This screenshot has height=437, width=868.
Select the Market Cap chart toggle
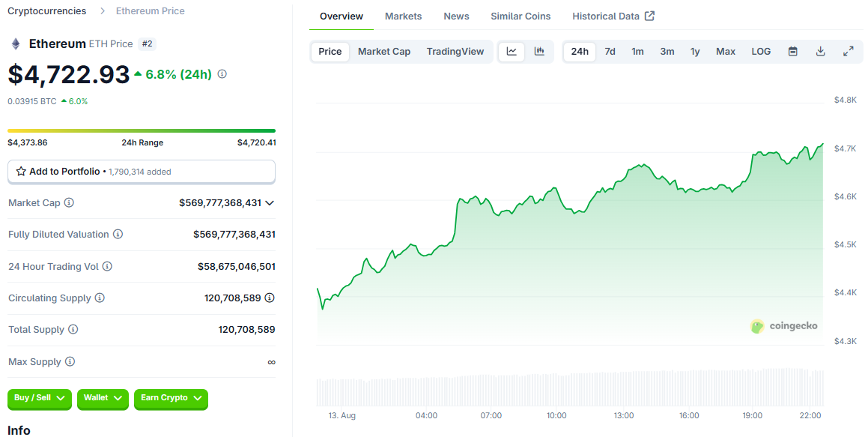tap(384, 52)
